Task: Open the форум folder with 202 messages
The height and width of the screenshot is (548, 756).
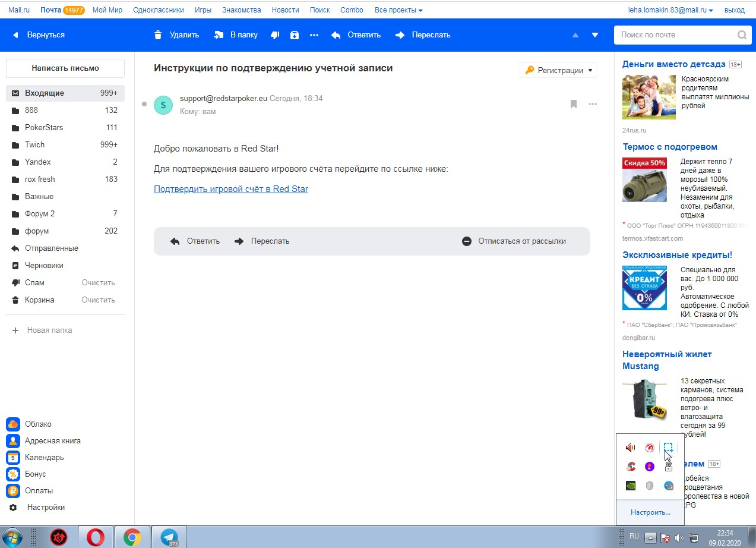Action: click(65, 231)
